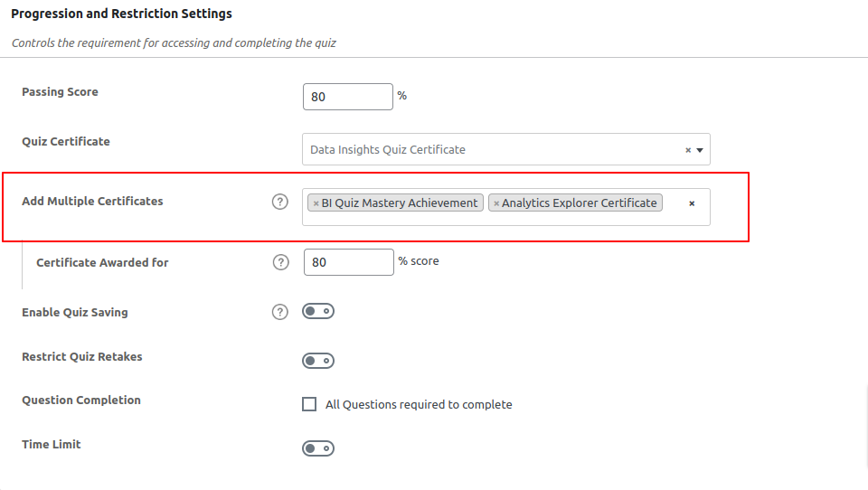
Task: Remove the BI Quiz Mastery Achievement tag
Action: point(316,203)
